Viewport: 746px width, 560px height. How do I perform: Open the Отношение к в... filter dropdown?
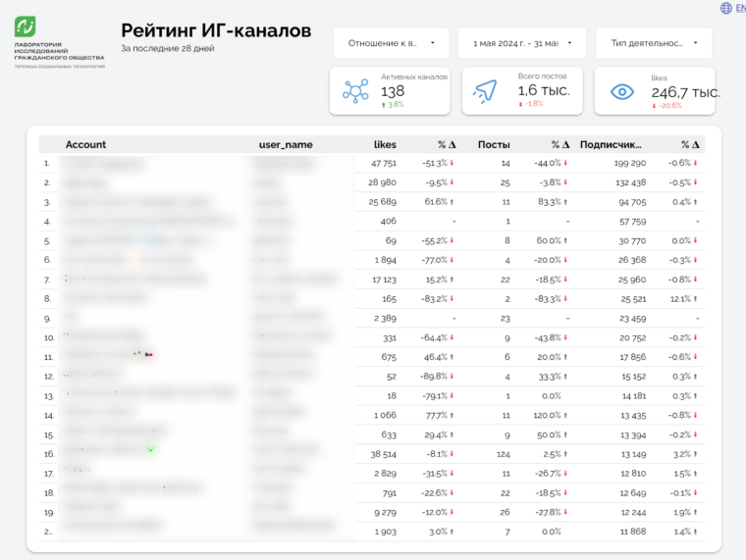(x=391, y=43)
